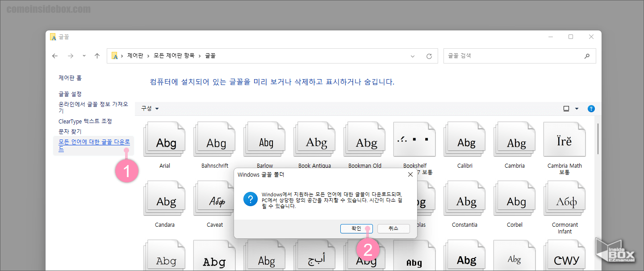The image size is (644, 271).
Task: Go forward with the right arrow
Action: coord(71,56)
